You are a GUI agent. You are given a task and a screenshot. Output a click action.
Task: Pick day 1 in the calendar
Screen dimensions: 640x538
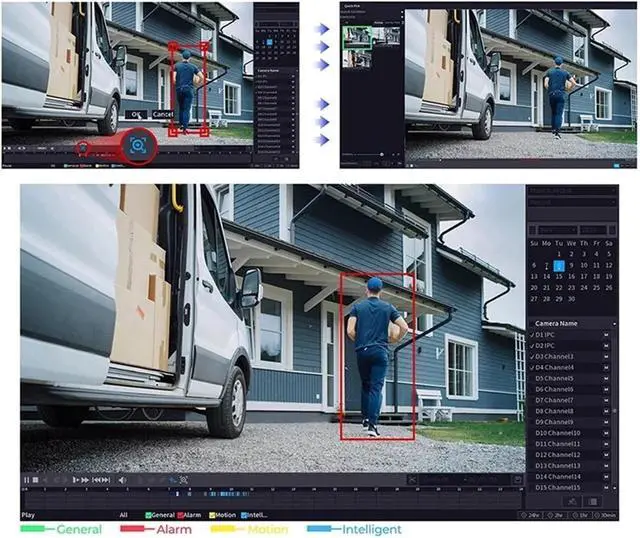(x=559, y=254)
